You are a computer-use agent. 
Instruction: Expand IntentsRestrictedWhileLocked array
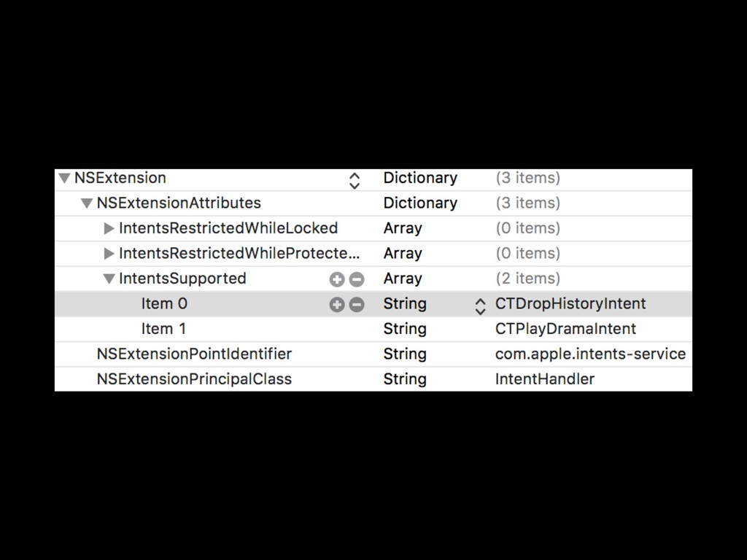[109, 228]
